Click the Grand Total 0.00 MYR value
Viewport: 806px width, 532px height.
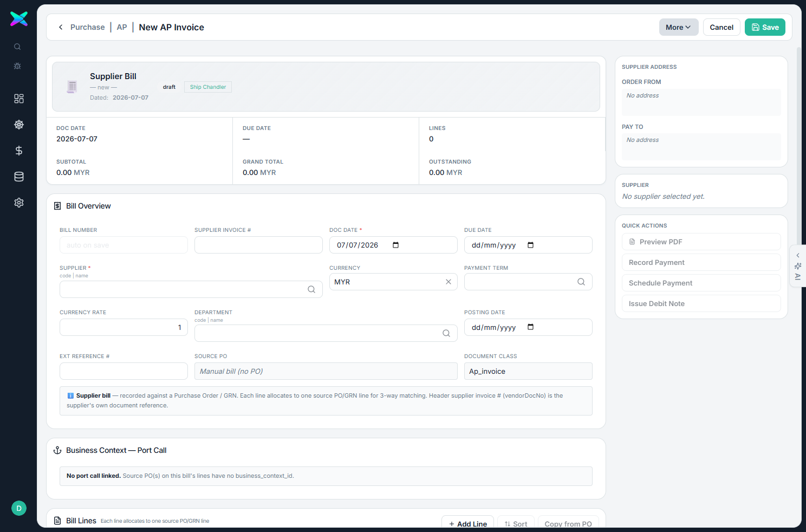(259, 172)
